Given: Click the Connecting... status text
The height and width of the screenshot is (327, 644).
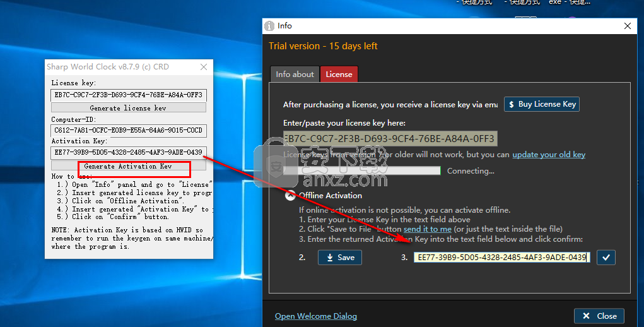Looking at the screenshot, I should click(x=471, y=171).
